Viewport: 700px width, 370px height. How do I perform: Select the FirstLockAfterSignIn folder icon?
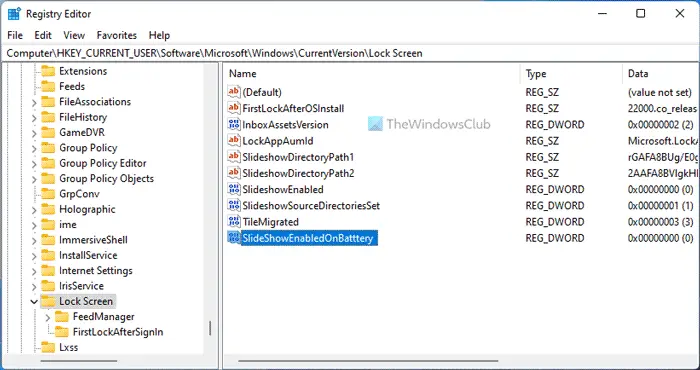point(62,332)
